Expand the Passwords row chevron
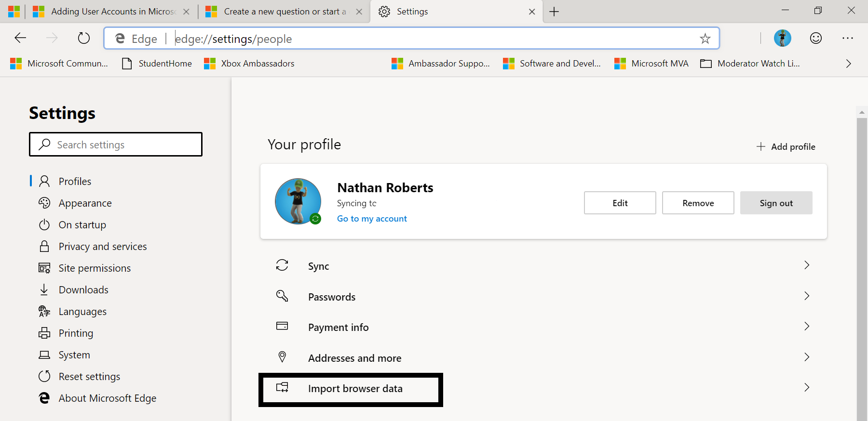Screen dimensions: 868x421 tap(807, 296)
